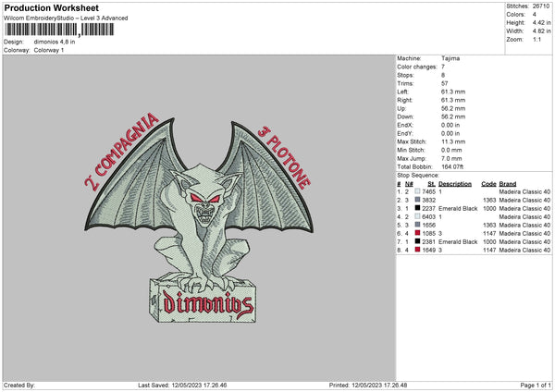The image size is (555, 392).
Task: Click the "Down:" measurement value
Action: click(x=453, y=116)
